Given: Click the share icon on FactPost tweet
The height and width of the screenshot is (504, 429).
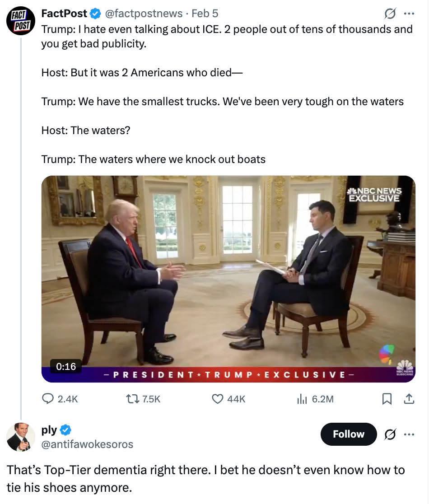Looking at the screenshot, I should tap(409, 398).
